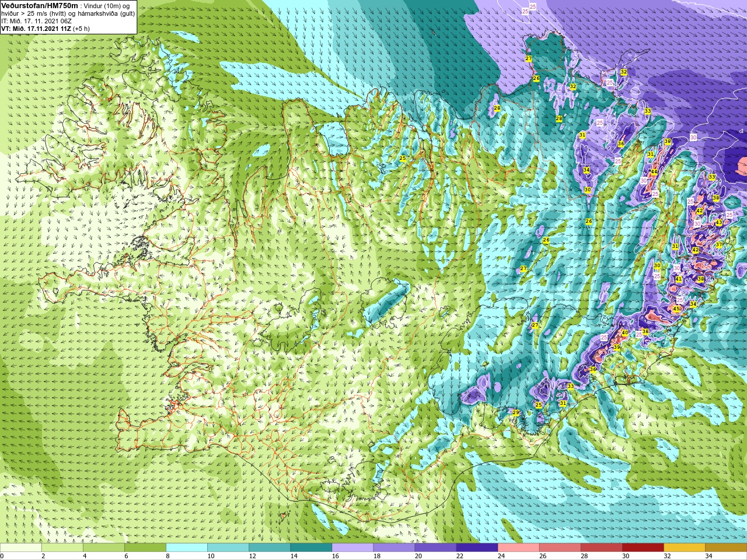The height and width of the screenshot is (560, 747).
Task: Click the legend scale number 24
Action: point(501,556)
